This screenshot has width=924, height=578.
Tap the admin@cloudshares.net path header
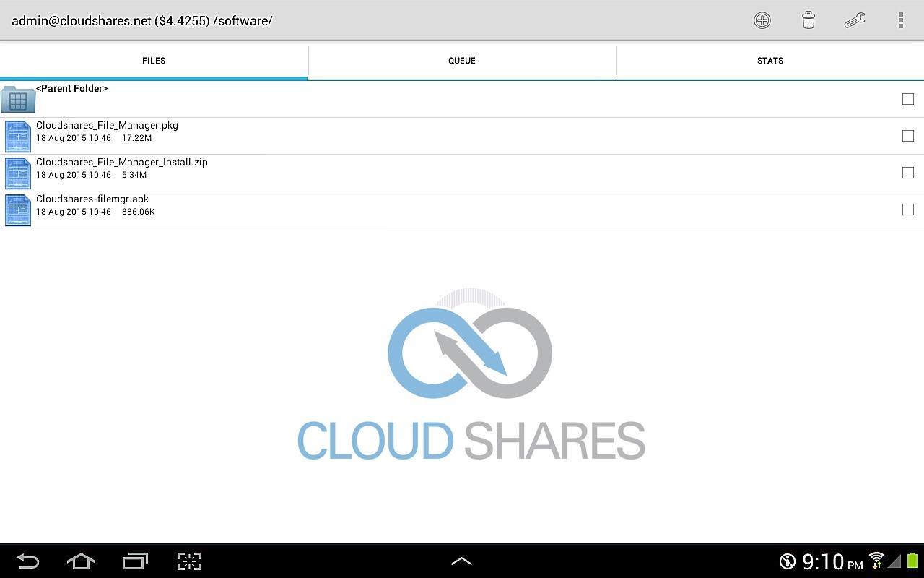tap(142, 20)
